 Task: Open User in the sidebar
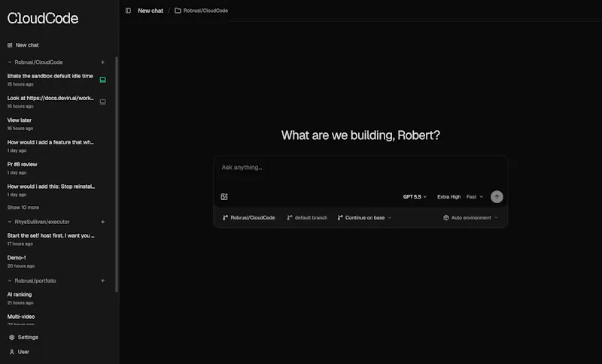19,352
